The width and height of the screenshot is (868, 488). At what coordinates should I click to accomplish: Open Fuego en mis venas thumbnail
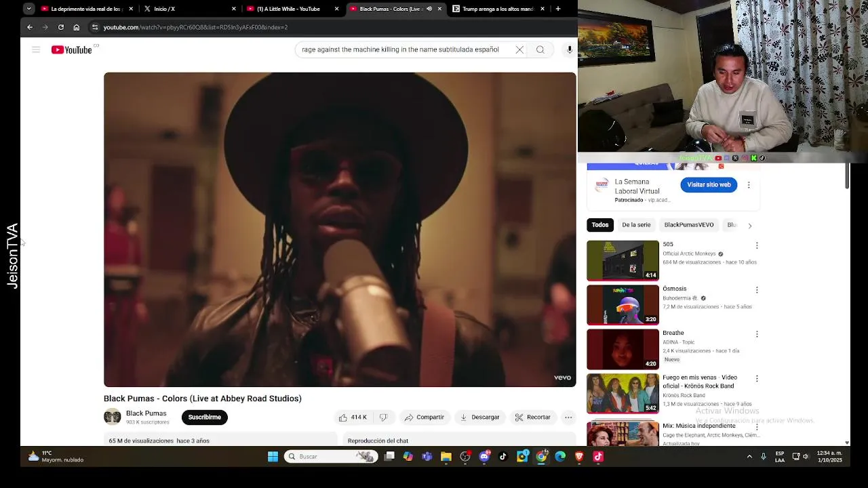click(623, 394)
